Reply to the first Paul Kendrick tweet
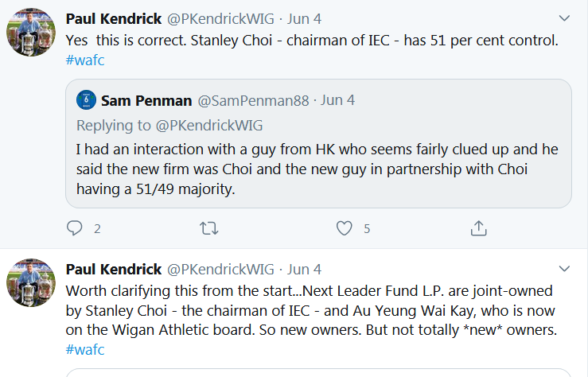This screenshot has width=588, height=377. pyautogui.click(x=75, y=228)
